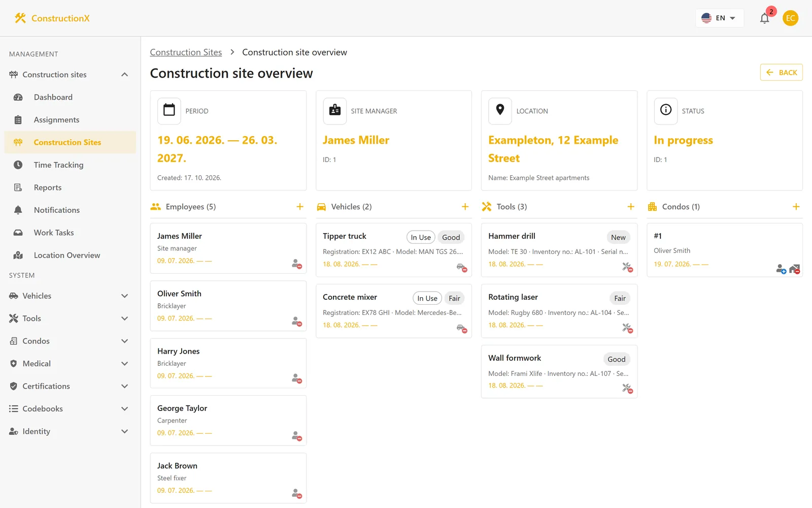Open the EN language dropdown
The image size is (812, 508).
coord(719,18)
